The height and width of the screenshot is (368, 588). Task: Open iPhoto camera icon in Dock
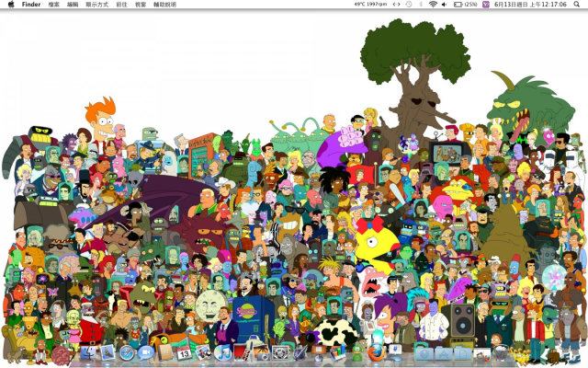pyautogui.click(x=261, y=352)
